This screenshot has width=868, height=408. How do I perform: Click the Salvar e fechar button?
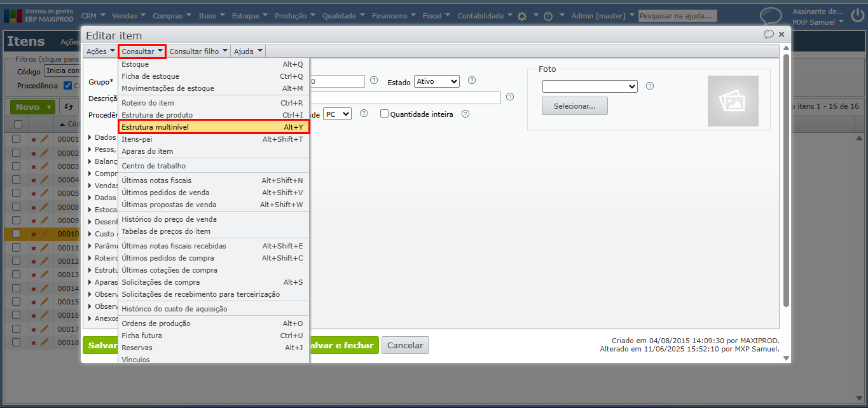tap(344, 345)
